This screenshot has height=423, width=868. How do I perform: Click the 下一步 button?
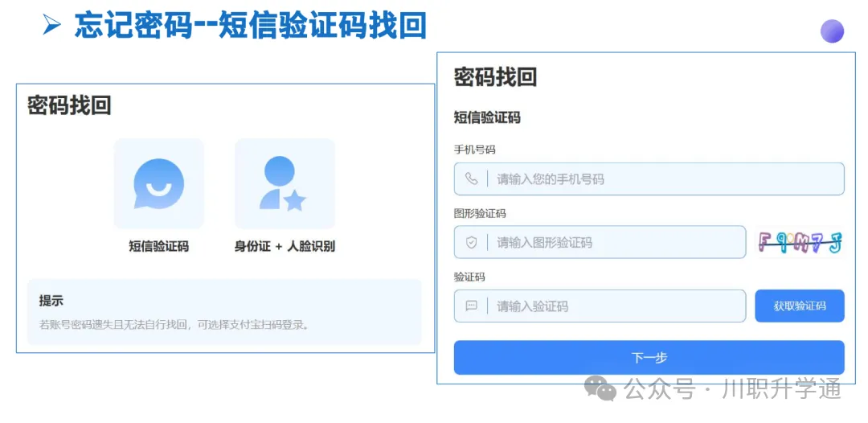649,358
